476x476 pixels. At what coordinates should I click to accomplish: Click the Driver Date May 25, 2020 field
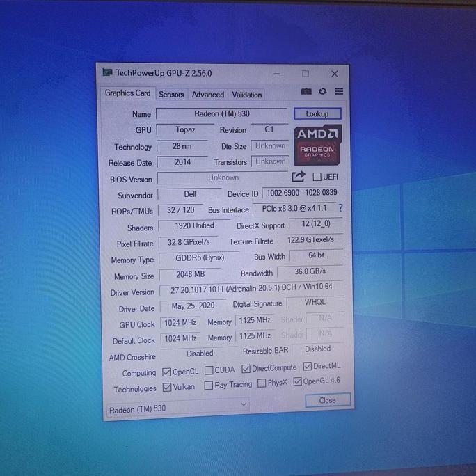coord(193,306)
